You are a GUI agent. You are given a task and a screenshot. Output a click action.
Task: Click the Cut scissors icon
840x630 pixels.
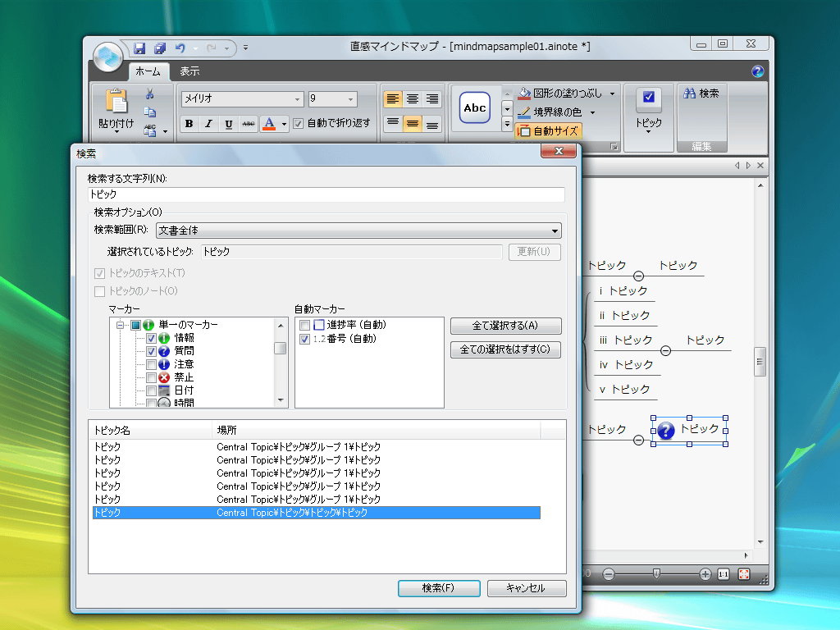pos(150,94)
